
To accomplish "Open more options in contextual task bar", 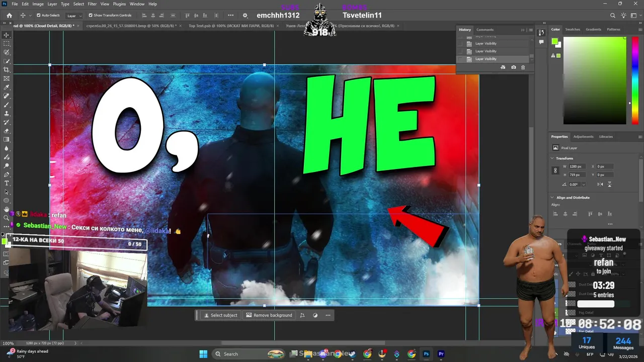I will point(328,315).
